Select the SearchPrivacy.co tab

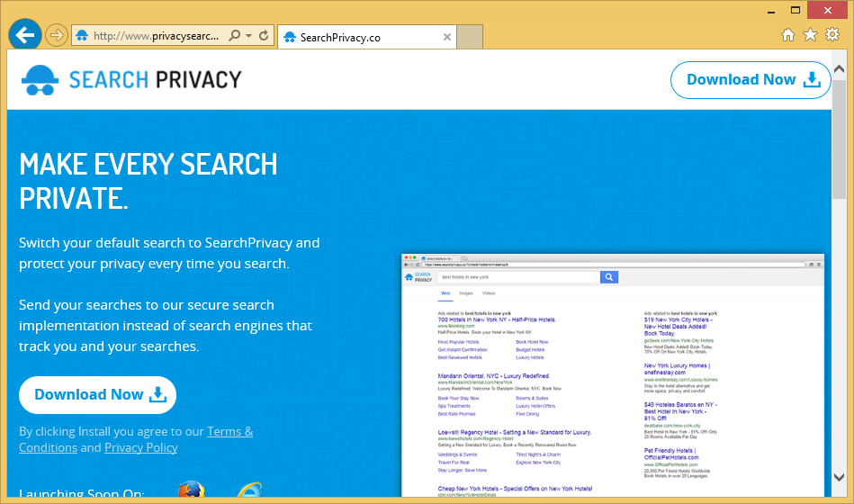[367, 37]
